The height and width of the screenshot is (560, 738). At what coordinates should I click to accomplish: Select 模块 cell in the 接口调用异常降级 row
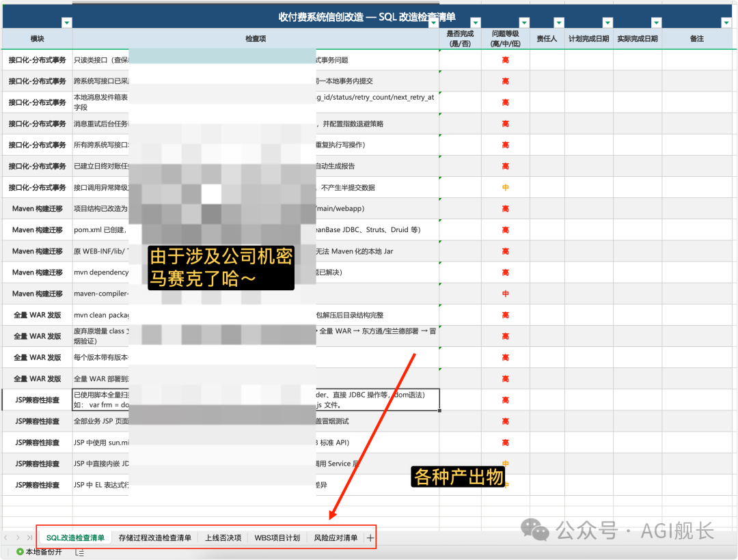(x=37, y=187)
